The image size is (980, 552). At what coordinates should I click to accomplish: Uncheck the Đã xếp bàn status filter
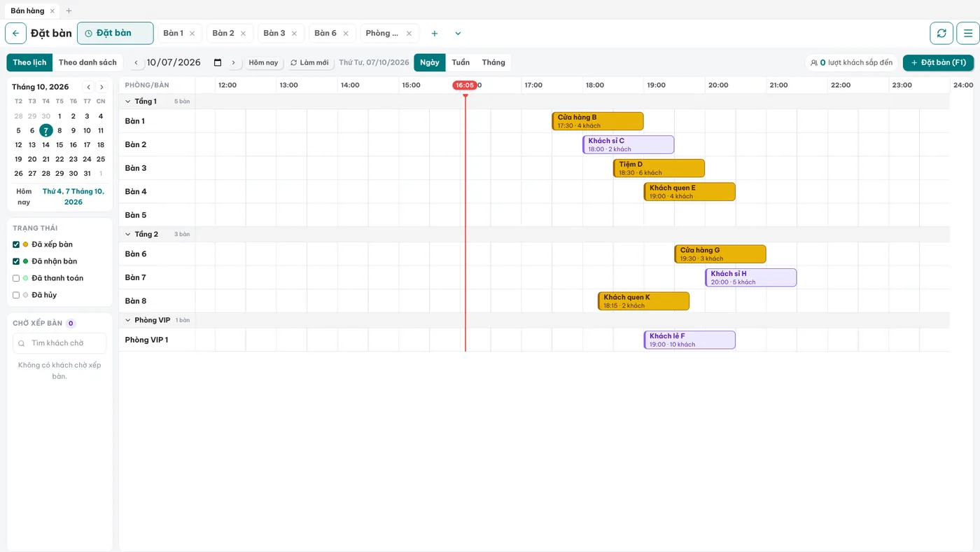pyautogui.click(x=16, y=244)
